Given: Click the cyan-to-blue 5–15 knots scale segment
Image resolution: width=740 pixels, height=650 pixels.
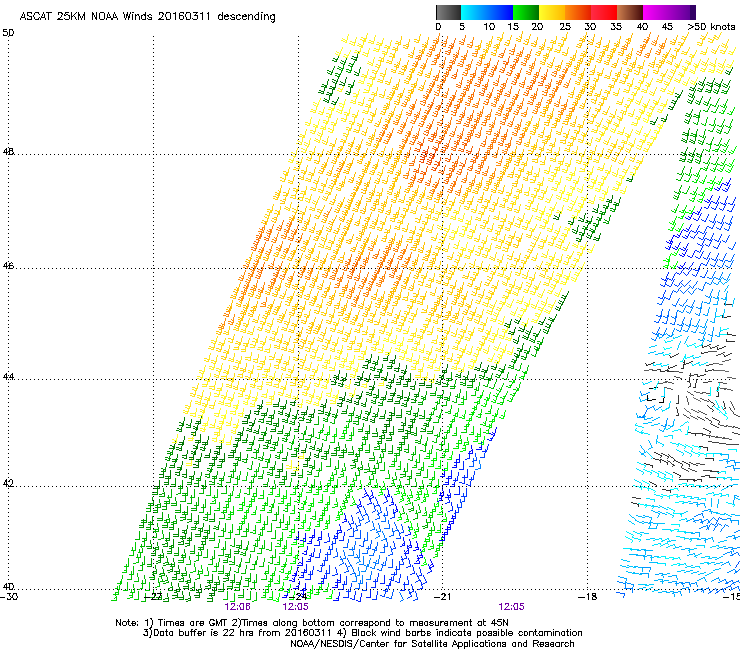Looking at the screenshot, I should [487, 12].
